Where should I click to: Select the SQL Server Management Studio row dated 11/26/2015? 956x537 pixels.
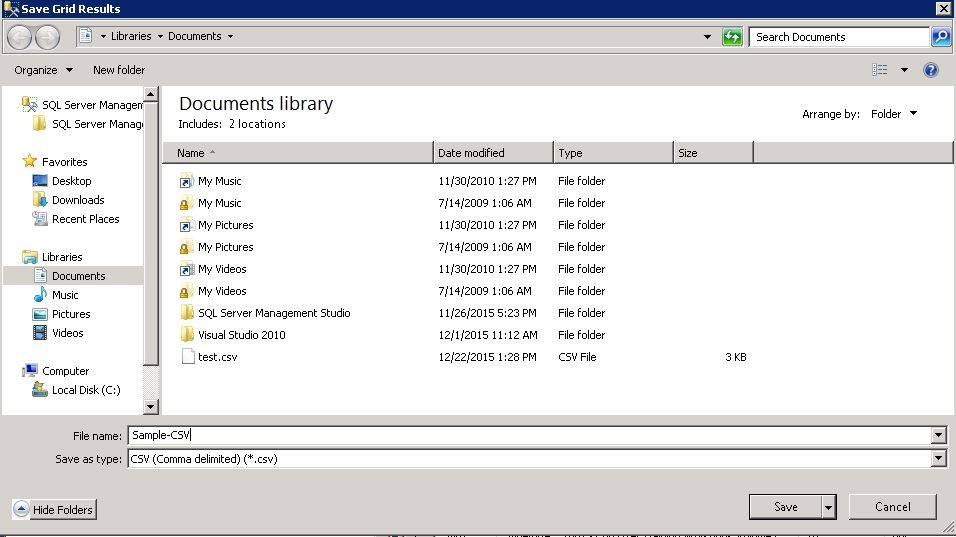pos(462,313)
